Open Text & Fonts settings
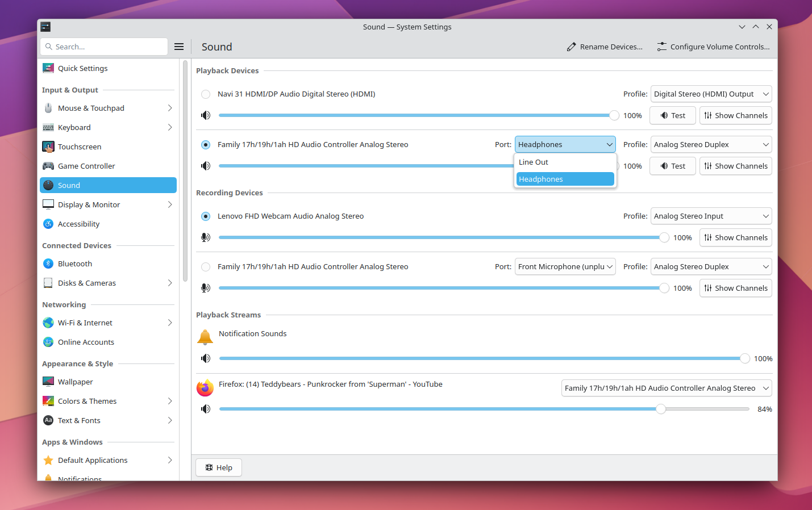The image size is (812, 510). (x=108, y=420)
